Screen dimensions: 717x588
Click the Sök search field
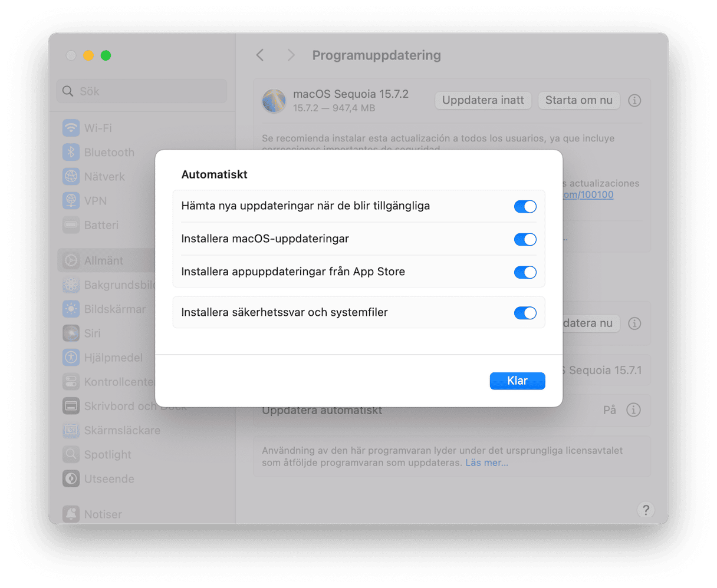142,91
